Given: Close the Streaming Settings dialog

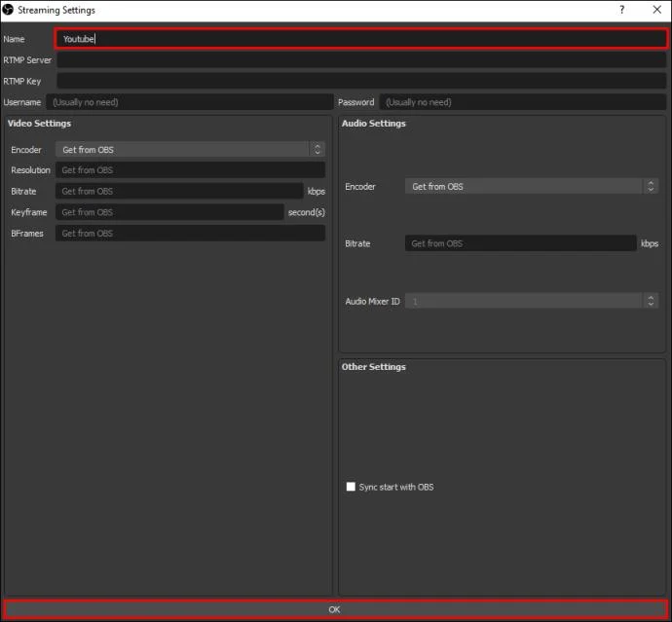Looking at the screenshot, I should [656, 10].
